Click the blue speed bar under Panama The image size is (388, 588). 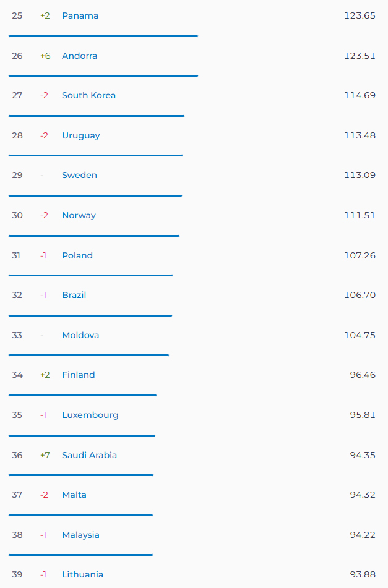pos(103,36)
